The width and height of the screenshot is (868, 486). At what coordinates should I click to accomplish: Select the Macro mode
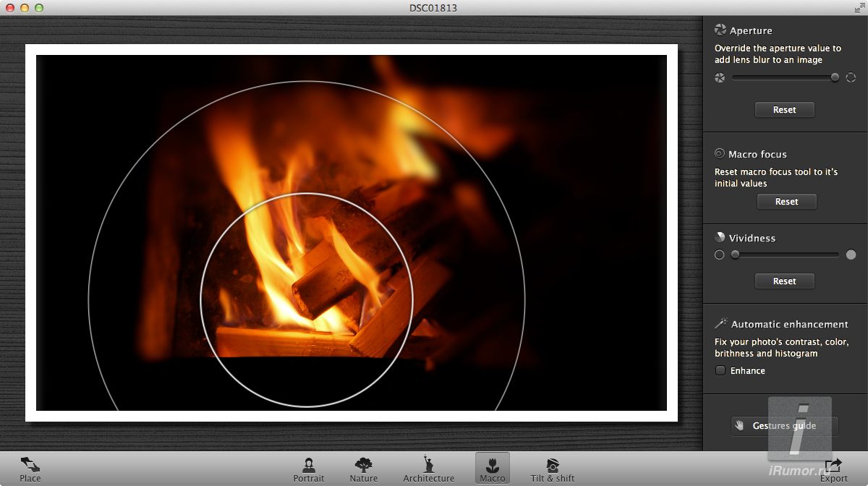tap(493, 469)
